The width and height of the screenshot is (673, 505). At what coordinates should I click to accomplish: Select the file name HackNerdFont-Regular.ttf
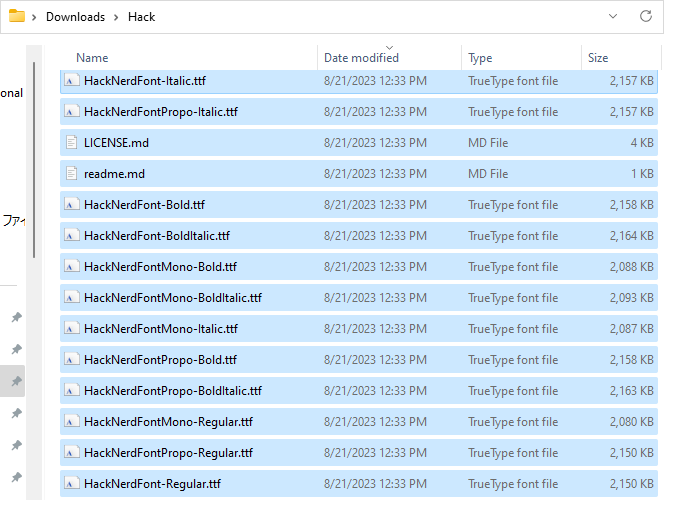(x=152, y=484)
